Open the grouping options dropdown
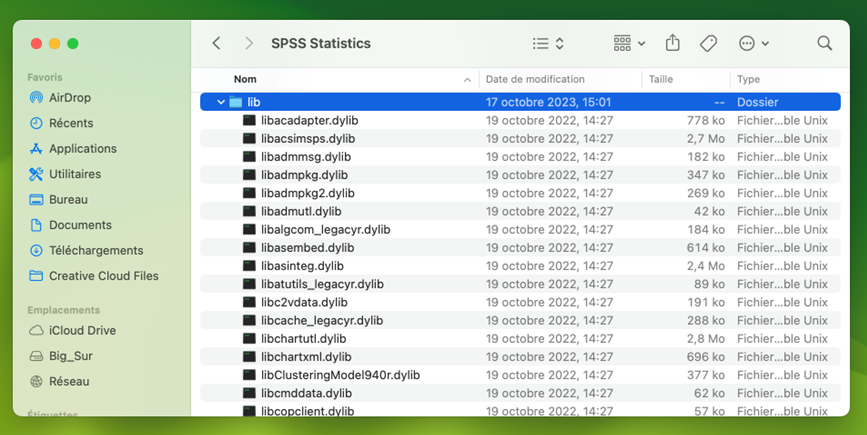This screenshot has height=435, width=867. (x=629, y=44)
